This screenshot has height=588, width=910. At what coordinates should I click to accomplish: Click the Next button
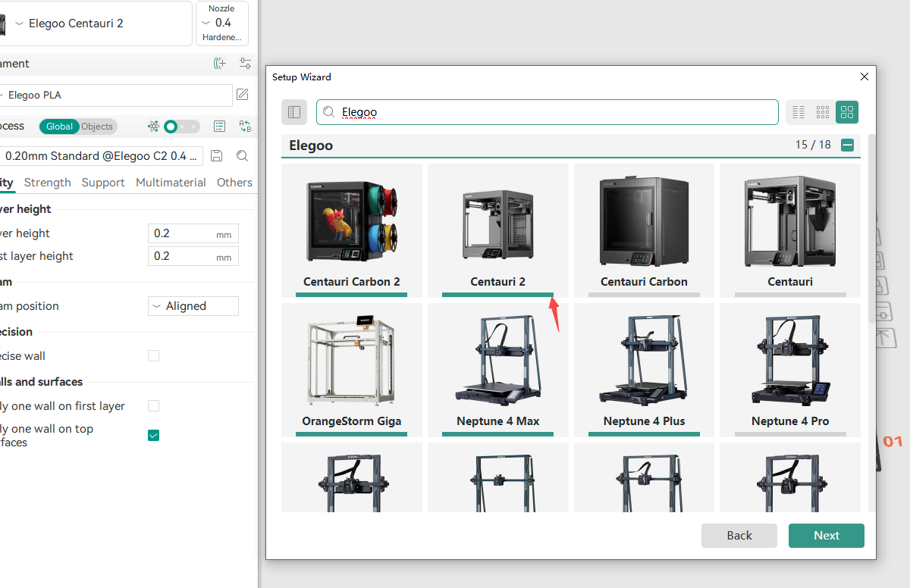point(827,535)
